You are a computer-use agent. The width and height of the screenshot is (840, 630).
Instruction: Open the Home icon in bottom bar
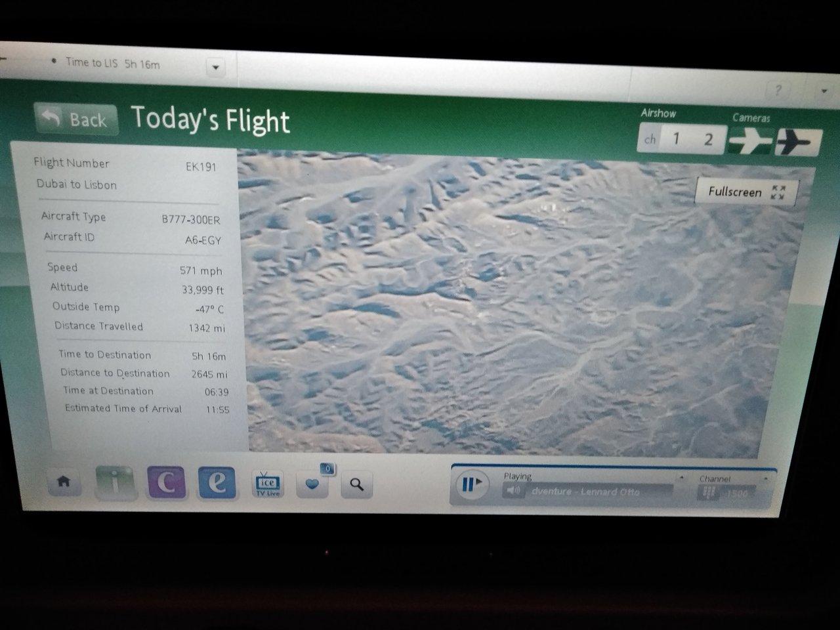click(64, 482)
